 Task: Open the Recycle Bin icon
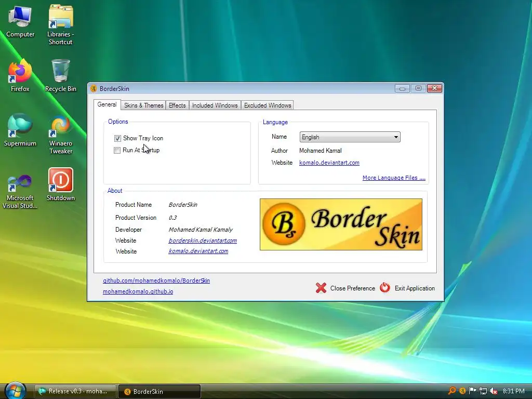[x=61, y=75]
